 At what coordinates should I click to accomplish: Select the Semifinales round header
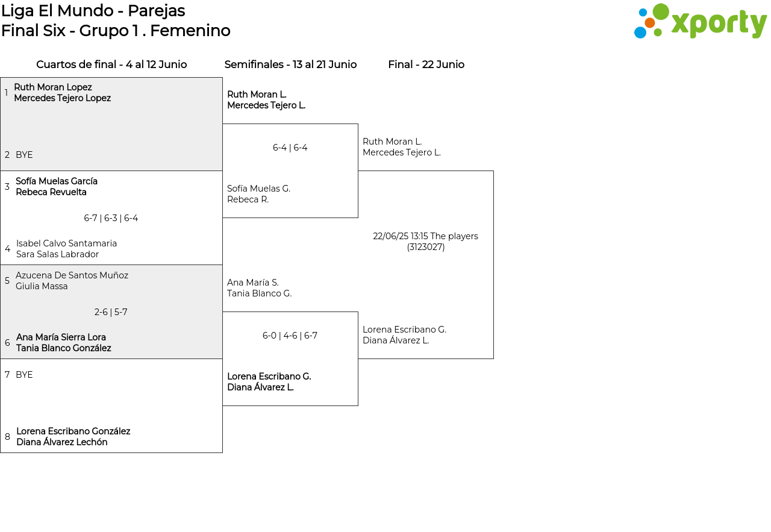(x=290, y=64)
